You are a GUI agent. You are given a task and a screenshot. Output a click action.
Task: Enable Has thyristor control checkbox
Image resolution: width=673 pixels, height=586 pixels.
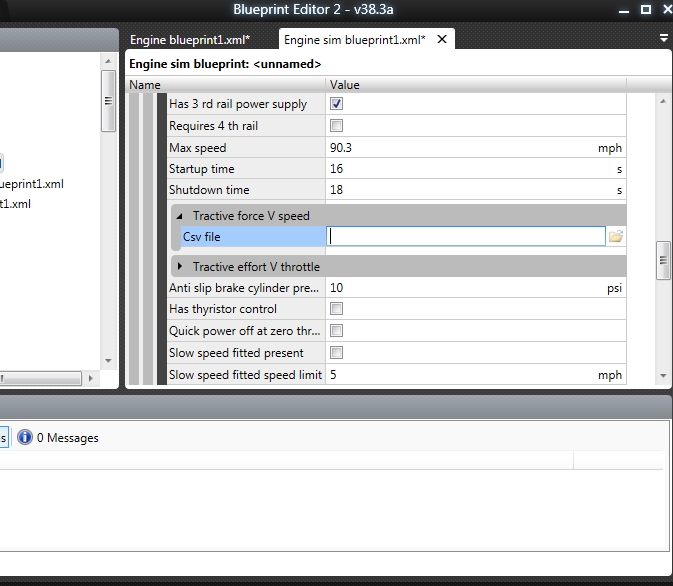(336, 309)
